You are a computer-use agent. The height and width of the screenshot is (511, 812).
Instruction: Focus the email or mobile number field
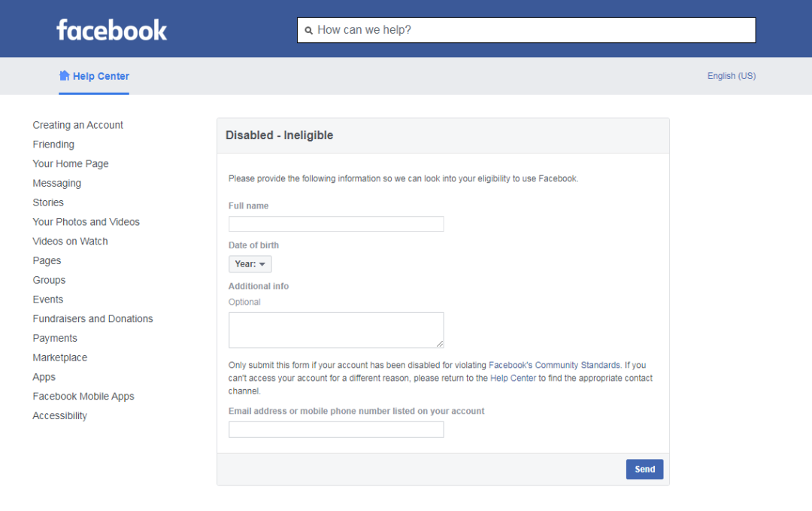(336, 430)
